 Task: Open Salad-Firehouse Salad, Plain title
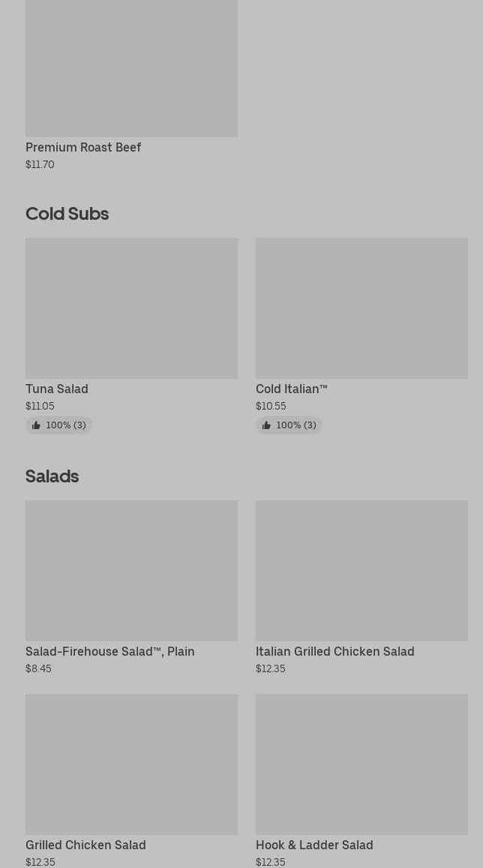click(110, 651)
